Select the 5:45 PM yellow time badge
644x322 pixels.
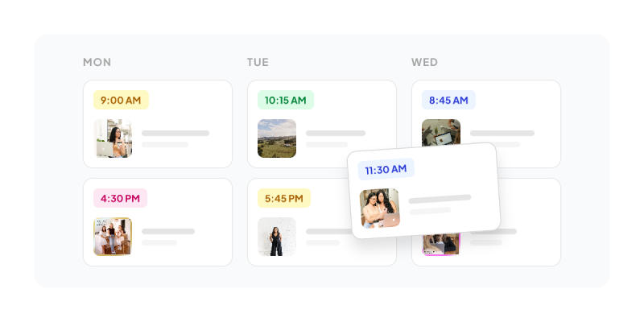click(284, 198)
